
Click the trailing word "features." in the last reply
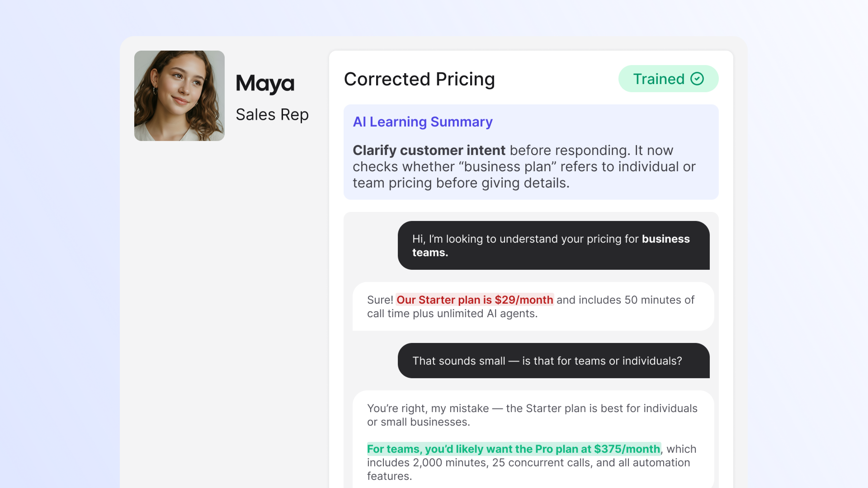point(389,476)
